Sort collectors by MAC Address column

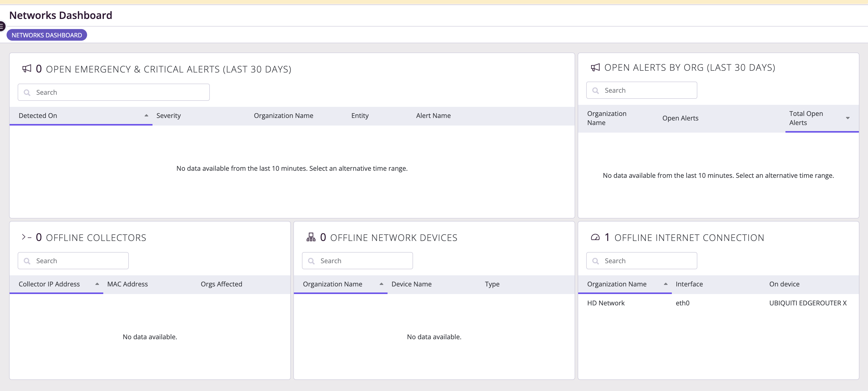coord(127,284)
